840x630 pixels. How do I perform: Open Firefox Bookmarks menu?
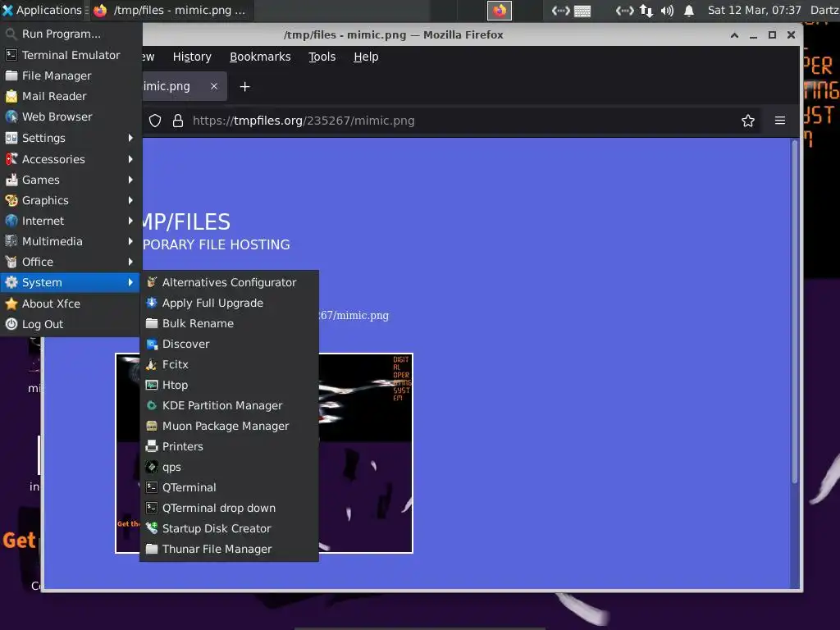(x=260, y=57)
